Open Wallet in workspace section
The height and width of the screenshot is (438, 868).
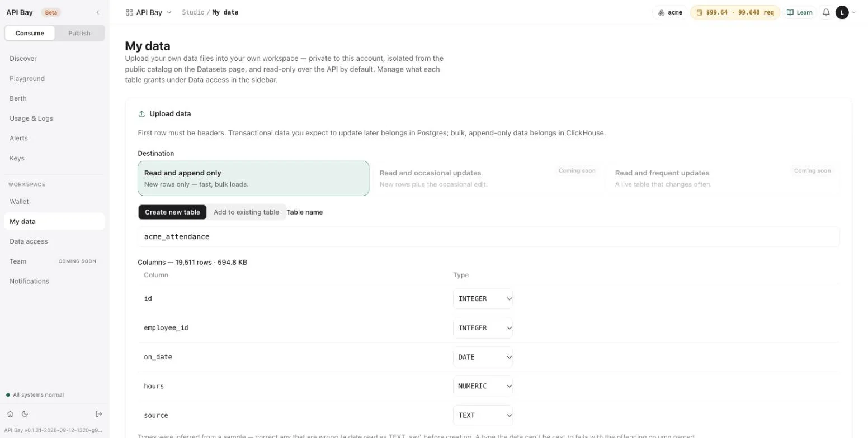tap(54, 202)
